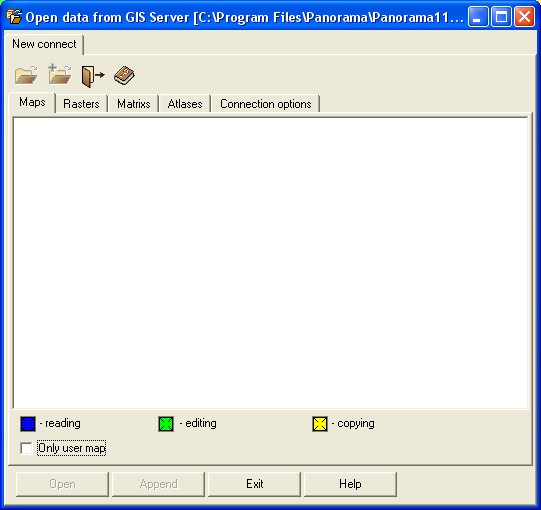Click the Append button

(158, 484)
